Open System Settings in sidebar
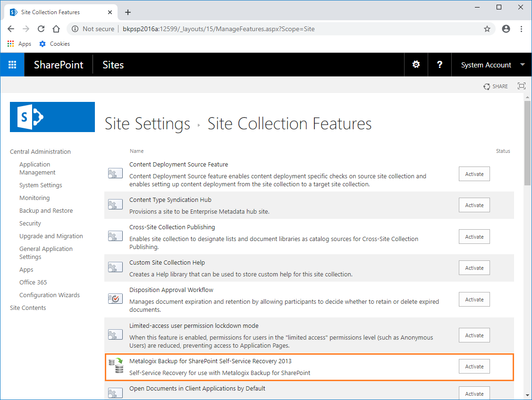 (41, 185)
